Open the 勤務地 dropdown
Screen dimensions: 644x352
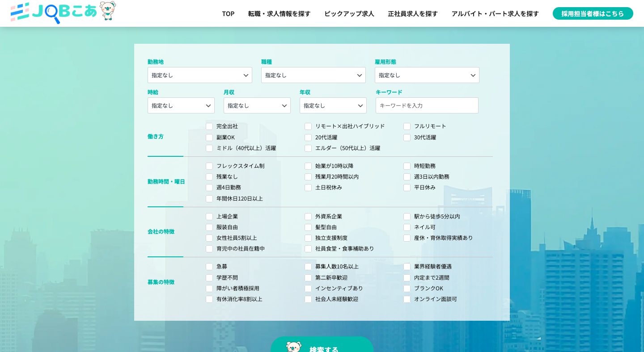coord(200,75)
